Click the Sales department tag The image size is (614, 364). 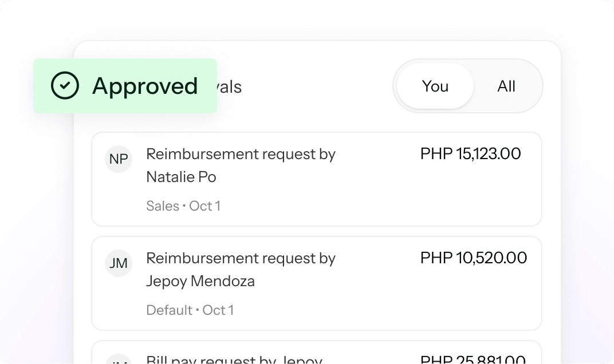tap(163, 206)
